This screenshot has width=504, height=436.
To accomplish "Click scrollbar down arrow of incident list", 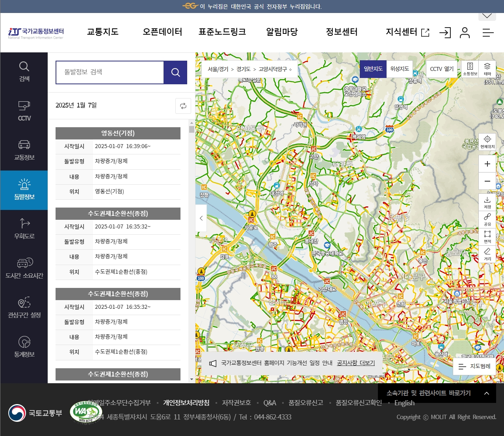I will 192,379.
